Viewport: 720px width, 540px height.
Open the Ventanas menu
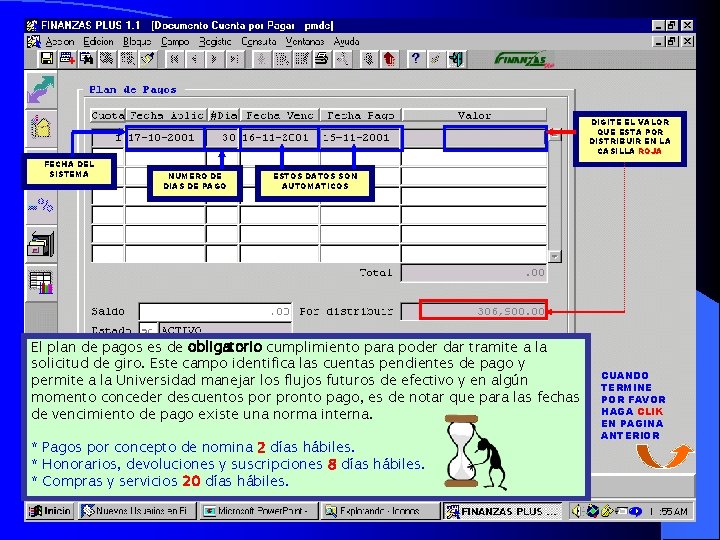click(305, 42)
